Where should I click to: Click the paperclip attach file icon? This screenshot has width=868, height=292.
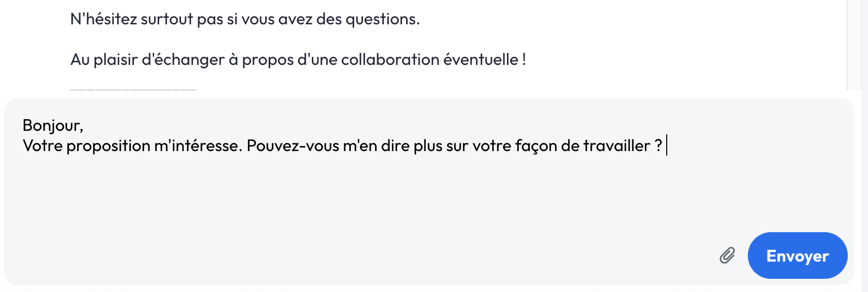pos(727,255)
